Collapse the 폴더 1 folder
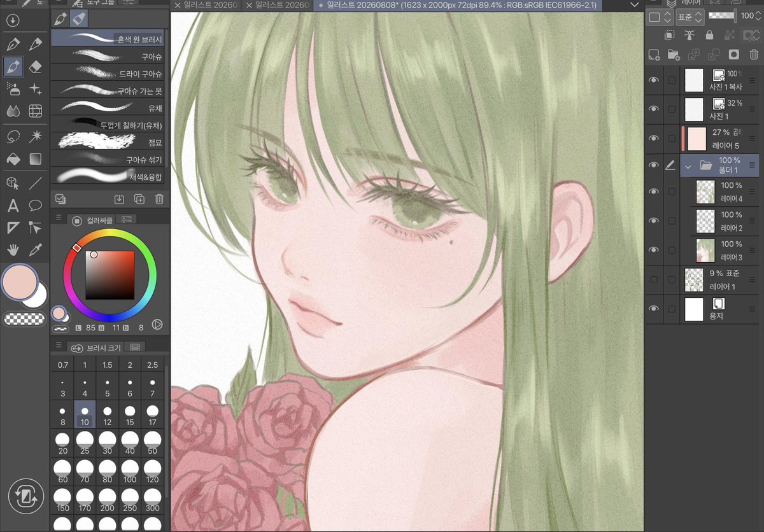Screen dimensions: 764x532 coord(688,166)
